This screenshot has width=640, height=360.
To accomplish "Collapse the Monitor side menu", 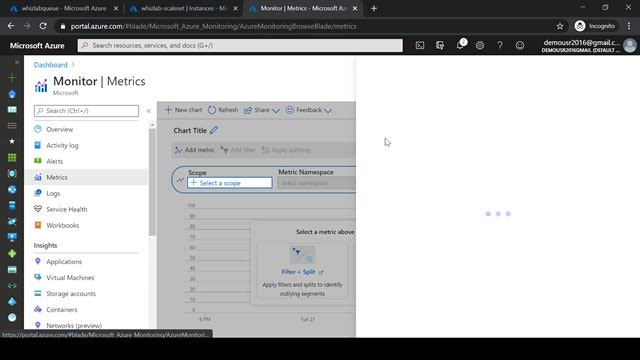I will (149, 111).
